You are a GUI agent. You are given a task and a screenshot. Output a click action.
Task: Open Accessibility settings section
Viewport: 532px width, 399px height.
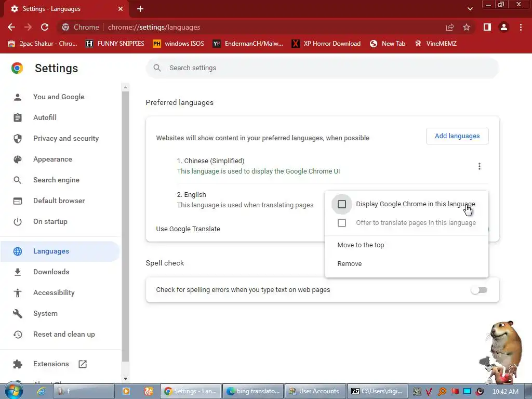tap(54, 293)
